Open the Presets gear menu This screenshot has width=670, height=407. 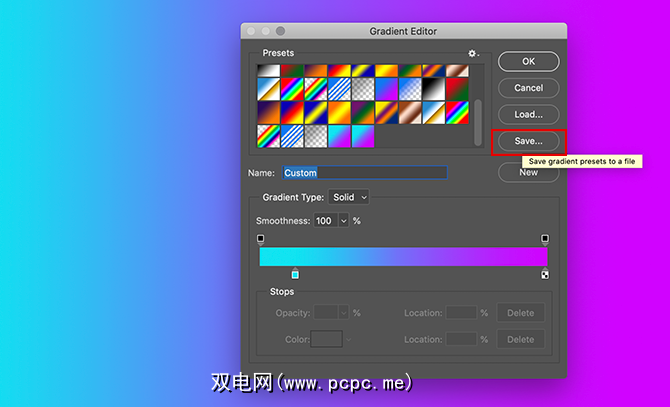pos(473,53)
